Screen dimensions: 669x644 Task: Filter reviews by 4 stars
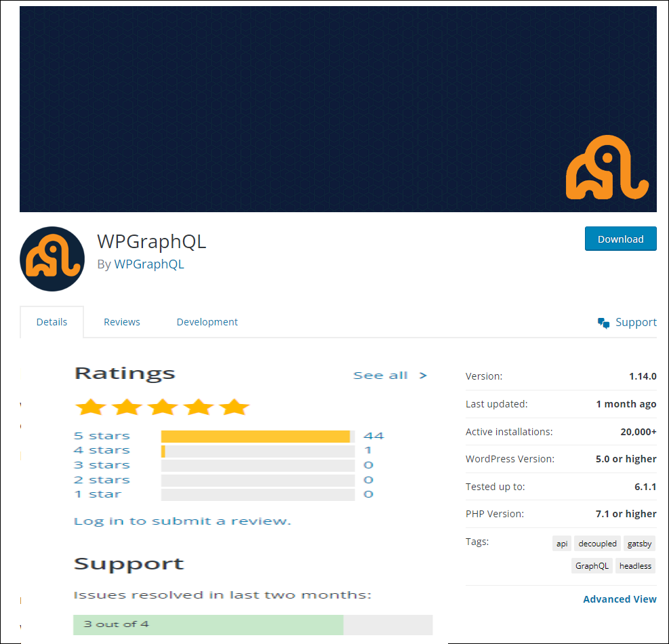click(x=102, y=450)
